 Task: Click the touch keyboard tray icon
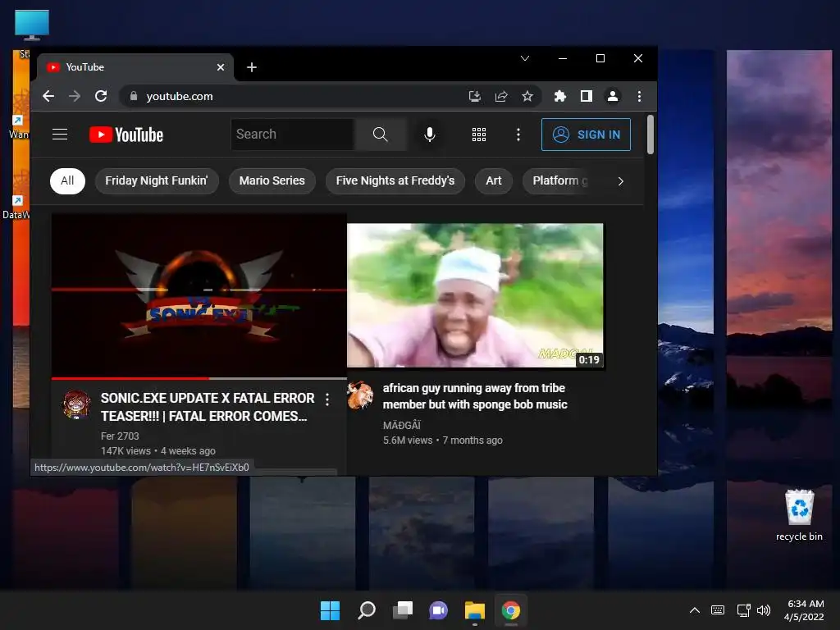718,610
